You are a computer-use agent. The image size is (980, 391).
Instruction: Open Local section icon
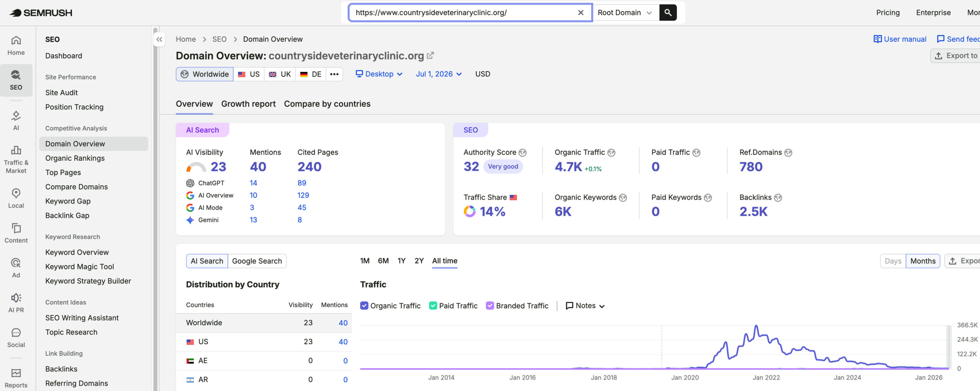16,198
